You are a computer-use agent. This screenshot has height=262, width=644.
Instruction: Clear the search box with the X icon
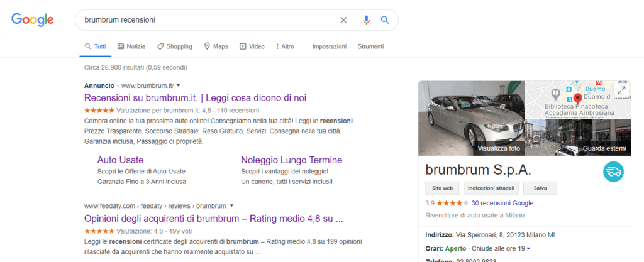343,20
